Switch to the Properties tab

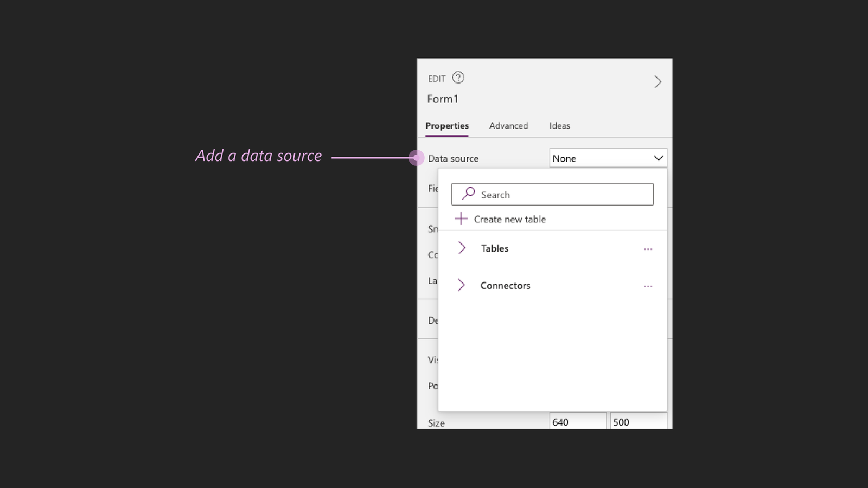click(447, 126)
